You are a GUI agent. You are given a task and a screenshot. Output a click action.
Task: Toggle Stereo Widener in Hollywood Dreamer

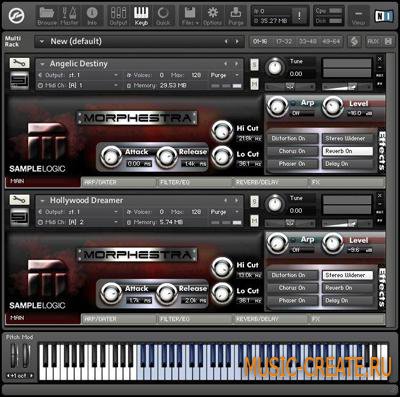(347, 275)
